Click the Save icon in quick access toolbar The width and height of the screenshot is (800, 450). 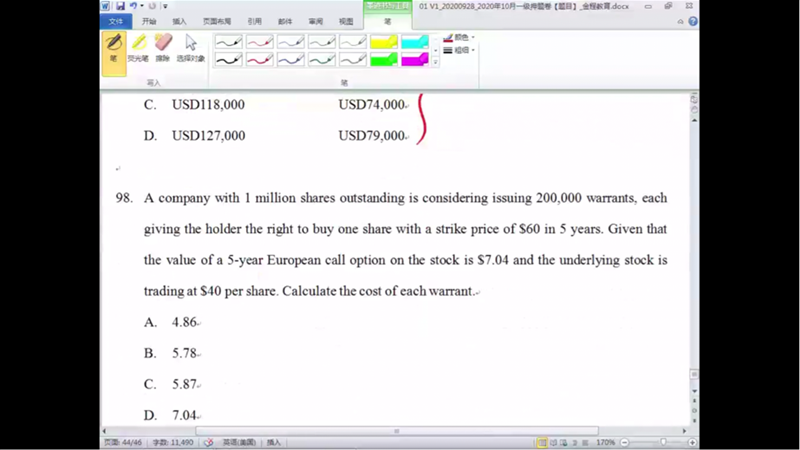pos(119,6)
